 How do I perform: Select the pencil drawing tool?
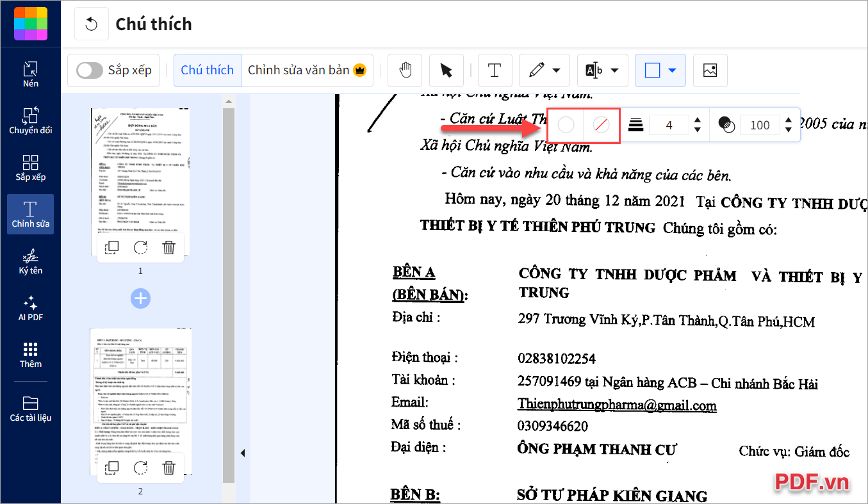[x=536, y=70]
